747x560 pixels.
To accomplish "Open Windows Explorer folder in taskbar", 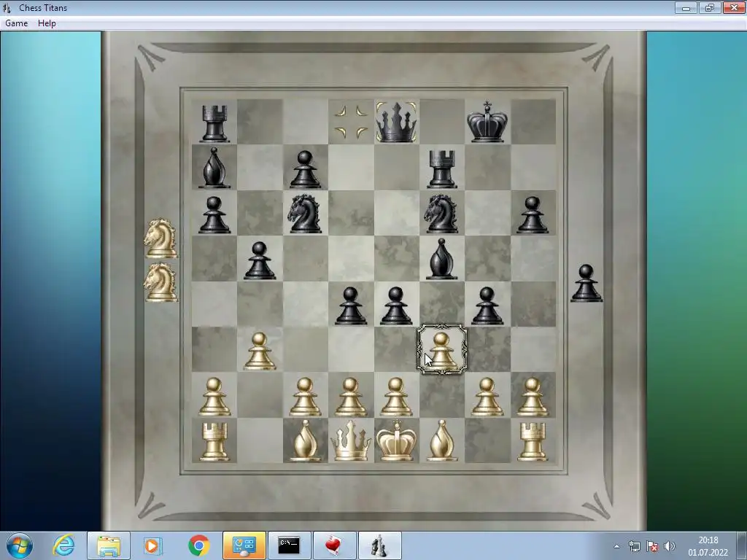I will tap(109, 545).
